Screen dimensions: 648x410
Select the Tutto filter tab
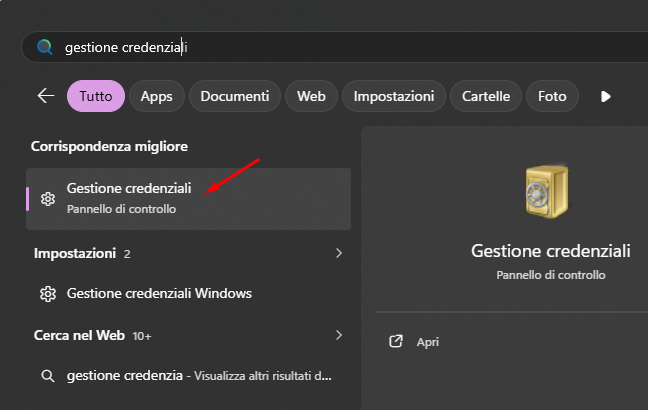pos(96,96)
